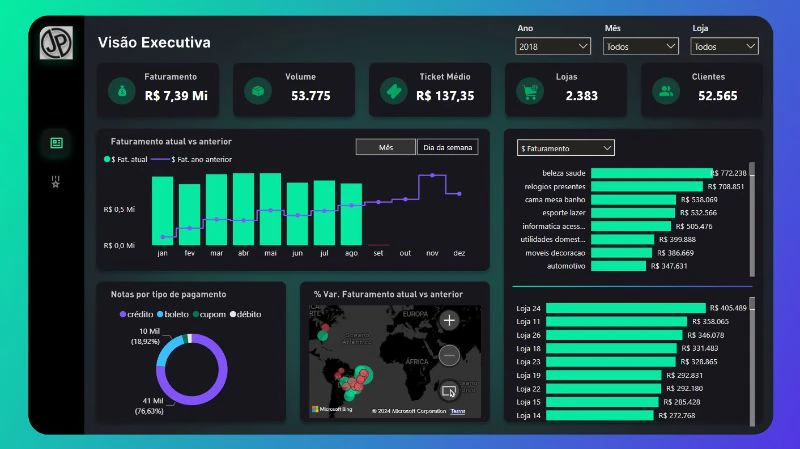Click the JP logo icon
800x449 pixels.
(56, 43)
